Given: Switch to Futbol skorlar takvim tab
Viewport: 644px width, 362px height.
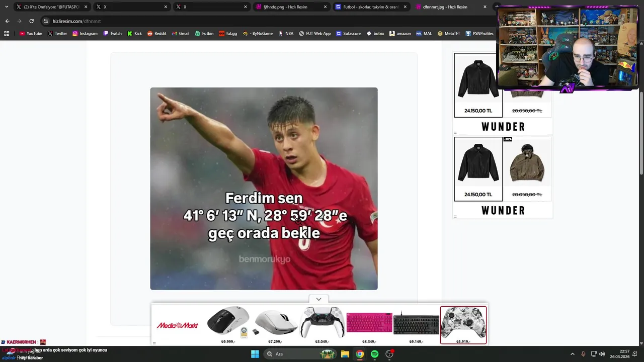Looking at the screenshot, I should pos(371,7).
